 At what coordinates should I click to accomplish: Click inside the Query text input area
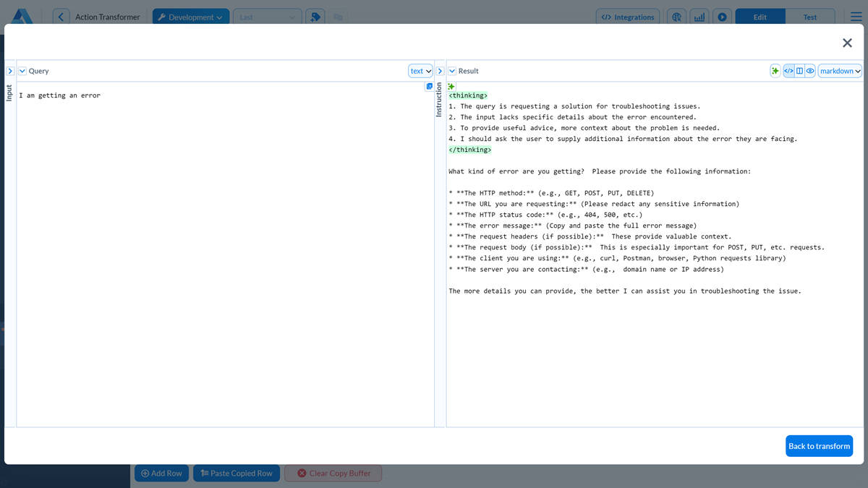(x=217, y=217)
